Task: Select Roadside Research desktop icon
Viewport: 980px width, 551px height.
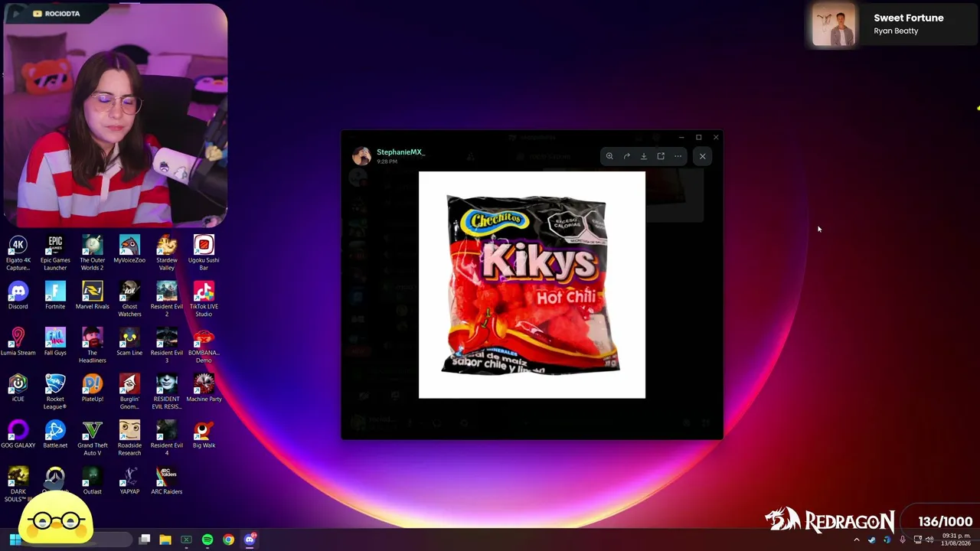Action: (129, 439)
